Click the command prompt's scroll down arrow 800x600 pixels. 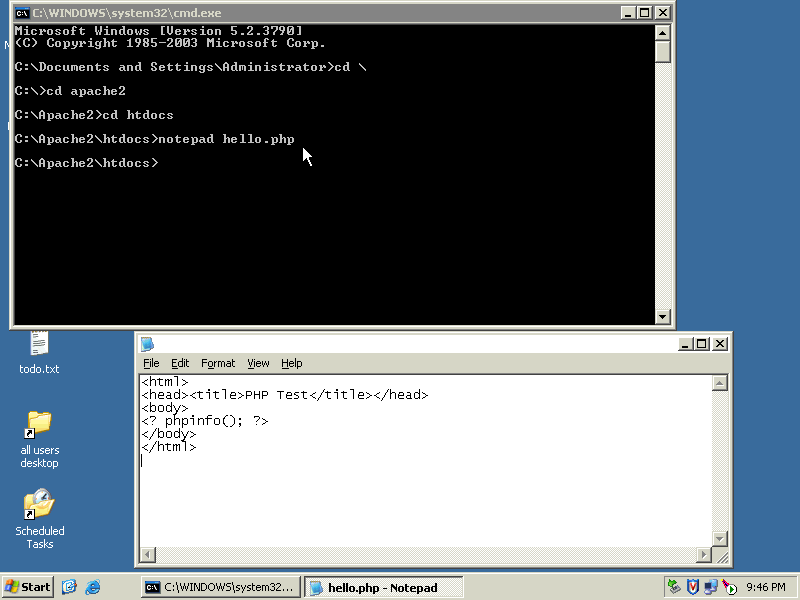click(x=662, y=317)
